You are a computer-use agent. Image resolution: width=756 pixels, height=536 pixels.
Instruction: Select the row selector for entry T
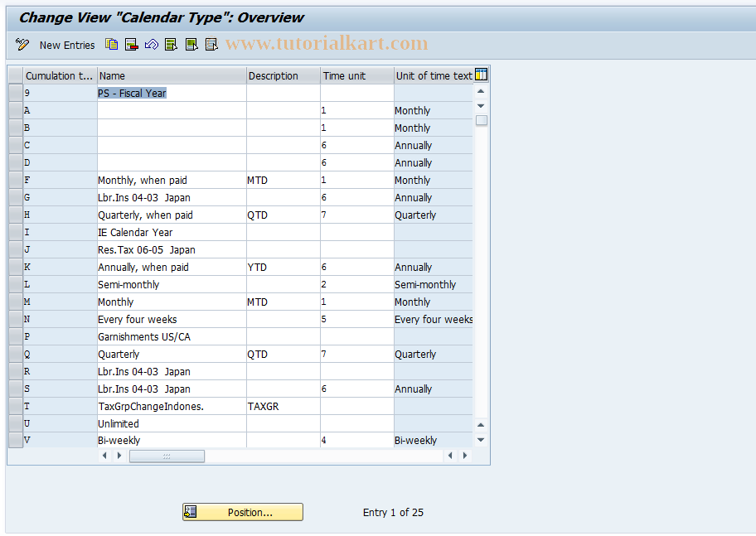click(x=16, y=406)
